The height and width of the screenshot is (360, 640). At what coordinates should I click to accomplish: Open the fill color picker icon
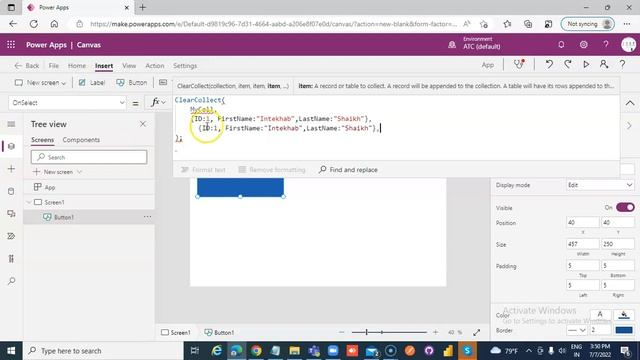coord(624,315)
